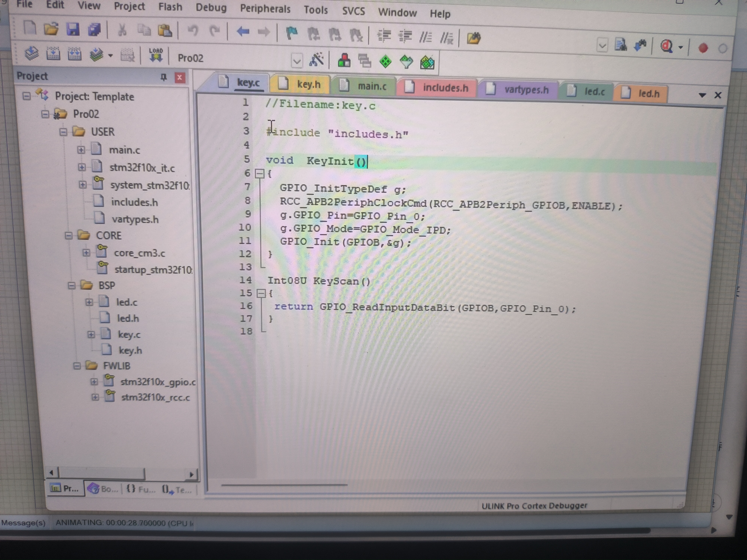Click the project panel horizontal scrollbar
747x560 pixels.
101,473
